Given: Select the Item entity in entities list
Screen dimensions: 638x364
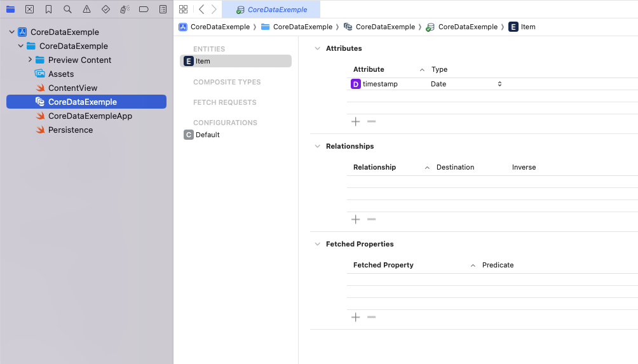Looking at the screenshot, I should coord(236,61).
